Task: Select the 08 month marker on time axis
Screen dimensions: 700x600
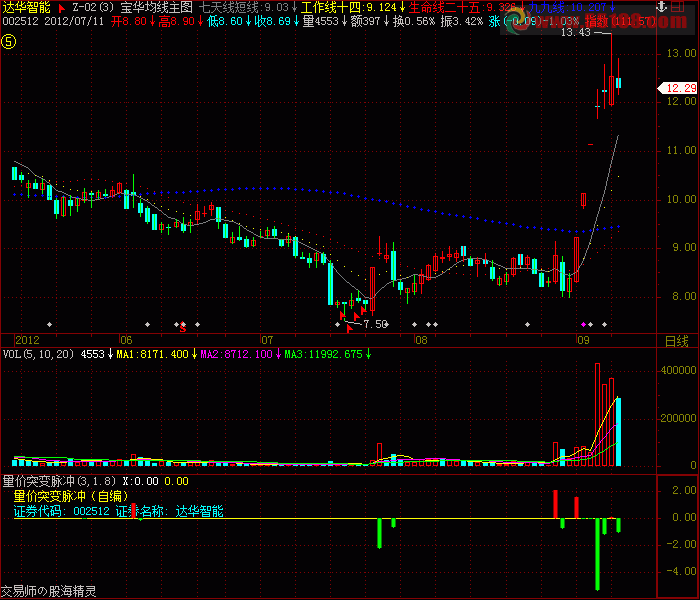Action: (x=420, y=340)
